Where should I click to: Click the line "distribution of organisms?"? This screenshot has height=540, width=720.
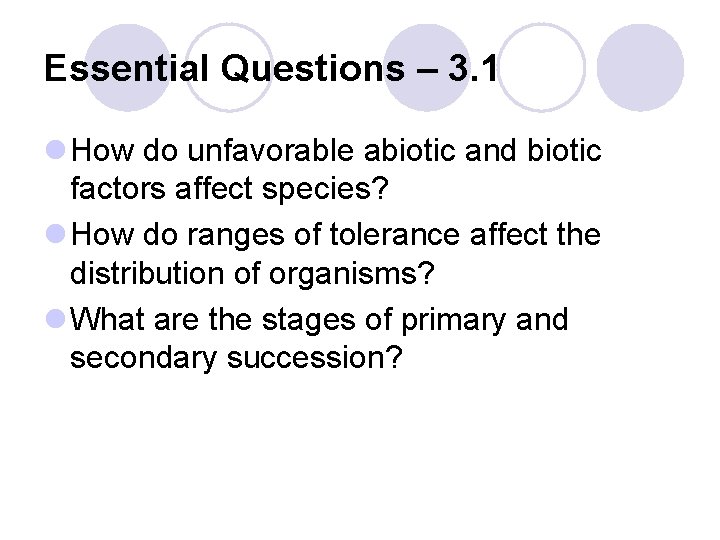(250, 271)
